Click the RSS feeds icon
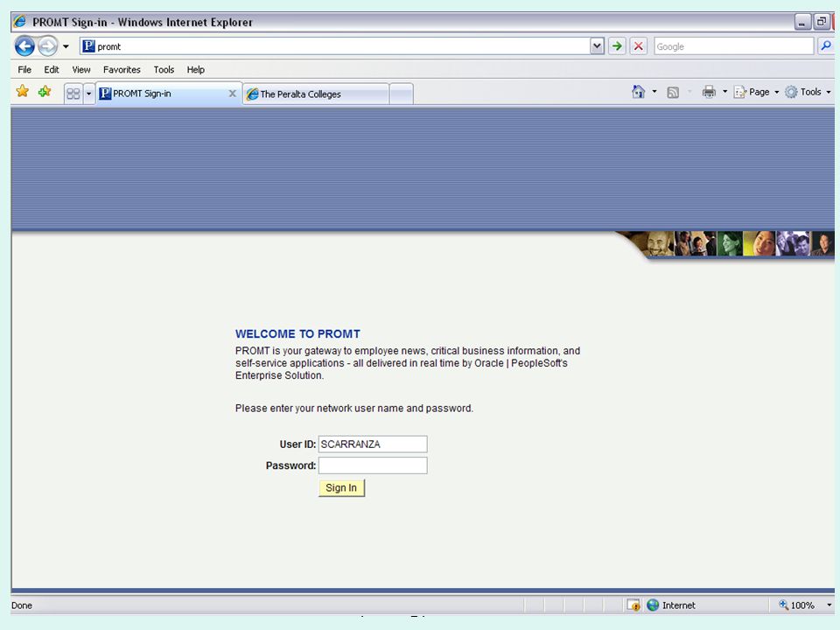Screen dimensions: 840x630 pyautogui.click(x=673, y=92)
